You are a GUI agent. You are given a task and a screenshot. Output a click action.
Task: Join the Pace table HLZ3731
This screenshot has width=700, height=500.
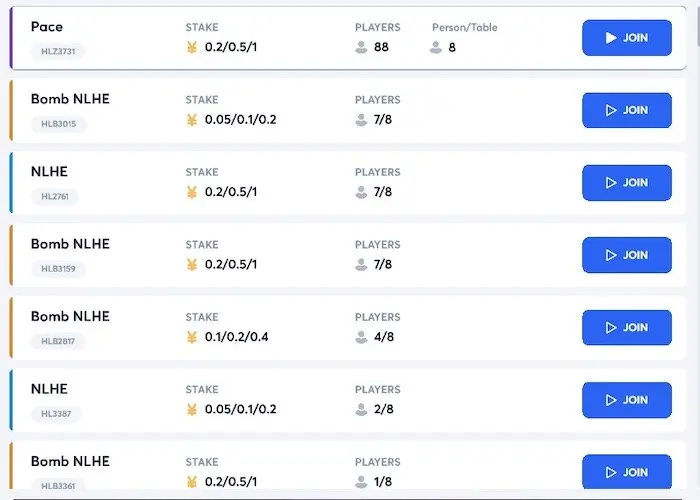pos(627,38)
